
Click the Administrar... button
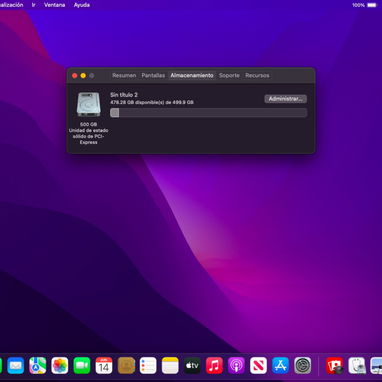(286, 99)
